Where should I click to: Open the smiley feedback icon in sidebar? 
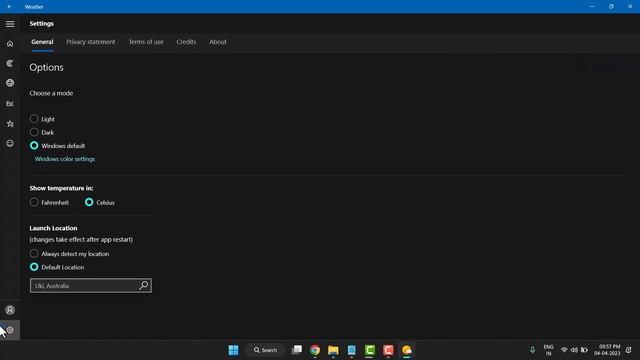10,143
